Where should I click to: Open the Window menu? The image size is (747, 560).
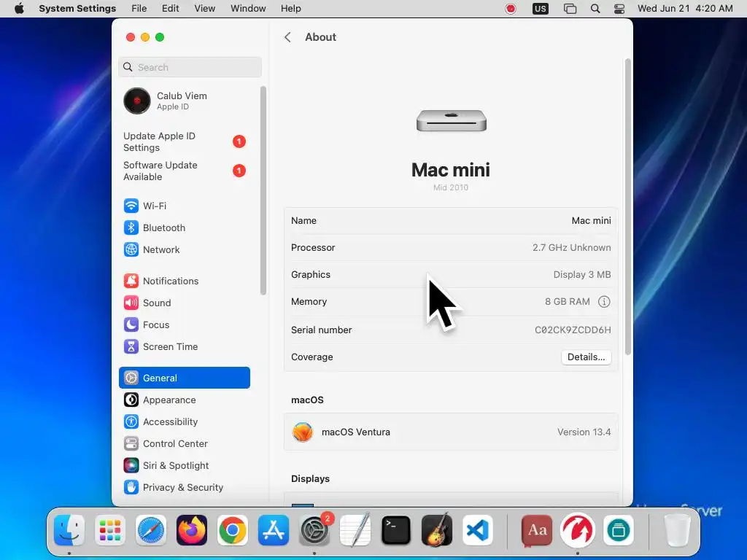pyautogui.click(x=248, y=9)
